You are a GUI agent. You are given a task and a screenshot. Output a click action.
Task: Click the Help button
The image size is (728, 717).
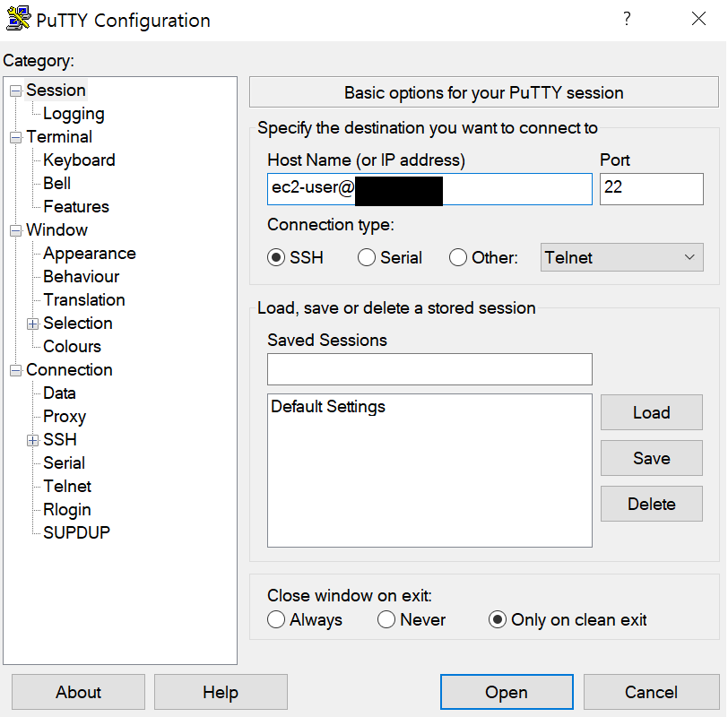[221, 692]
